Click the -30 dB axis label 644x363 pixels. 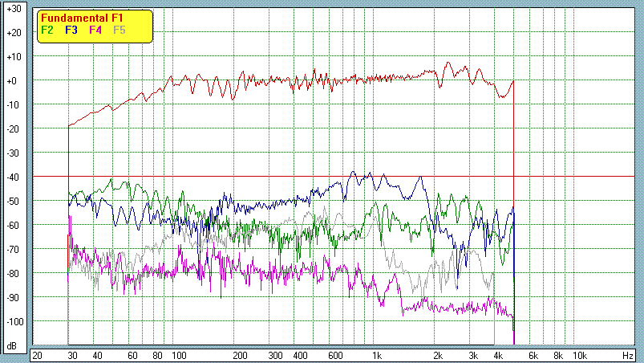[13, 153]
